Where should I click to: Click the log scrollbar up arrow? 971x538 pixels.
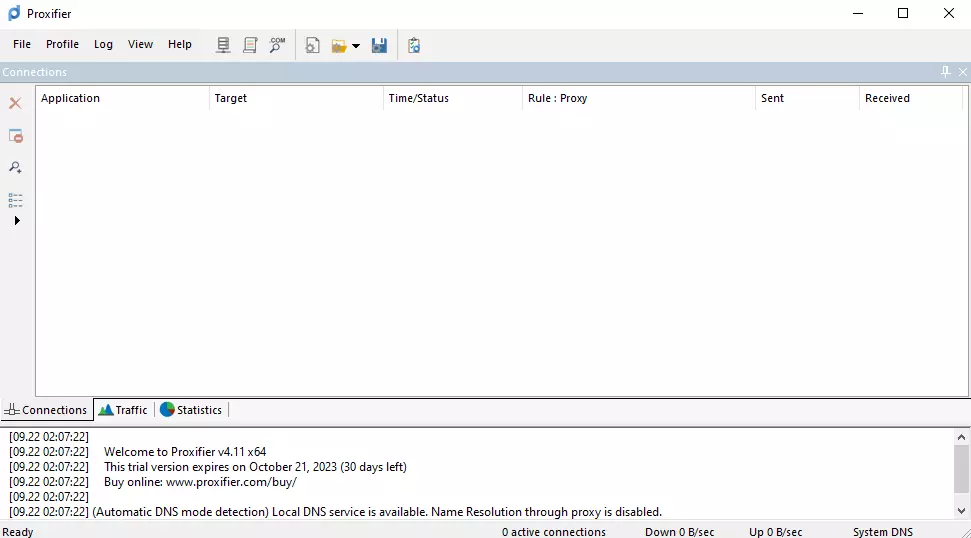coord(961,437)
